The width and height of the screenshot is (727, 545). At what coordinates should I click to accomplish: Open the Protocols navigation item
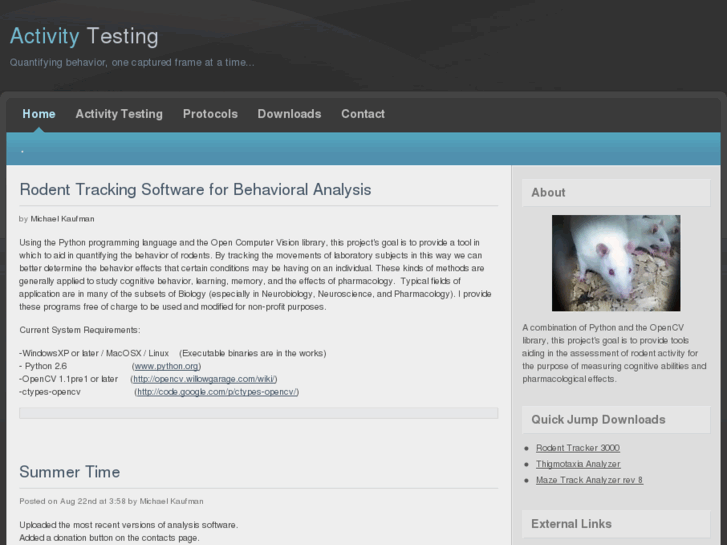210,114
